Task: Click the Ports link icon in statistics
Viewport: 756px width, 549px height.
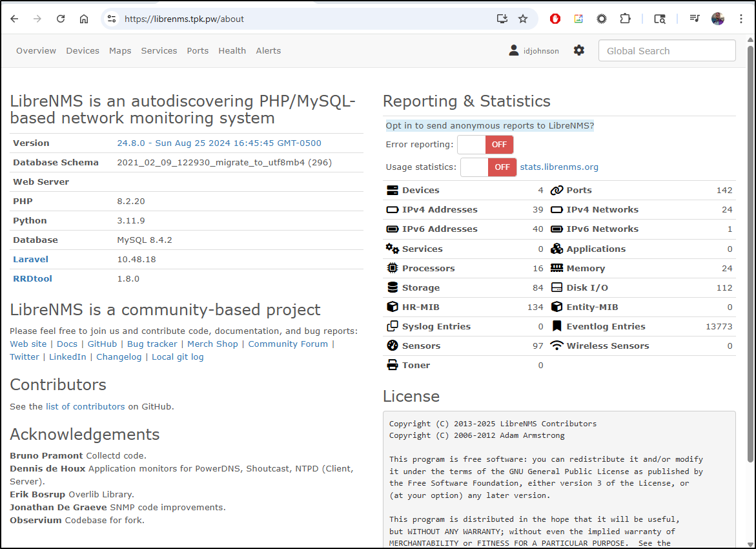Action: tap(557, 190)
